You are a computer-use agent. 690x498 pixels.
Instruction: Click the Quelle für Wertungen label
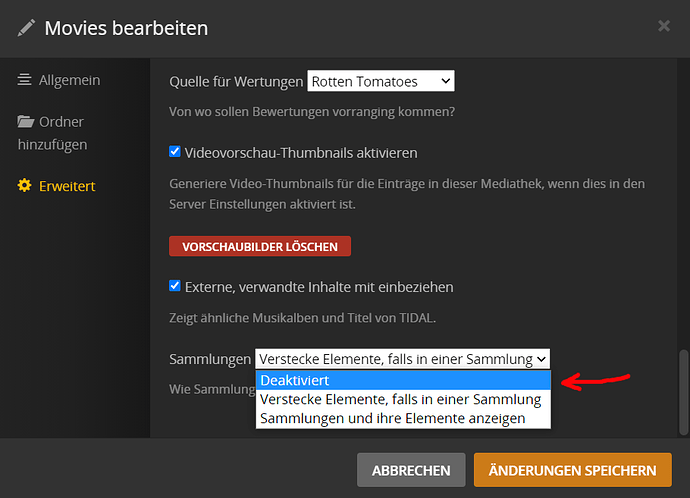coord(236,81)
